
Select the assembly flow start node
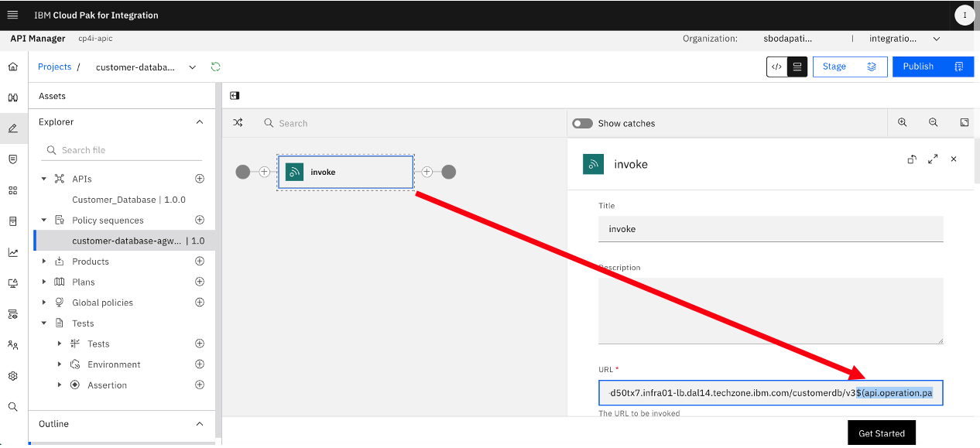coord(243,172)
